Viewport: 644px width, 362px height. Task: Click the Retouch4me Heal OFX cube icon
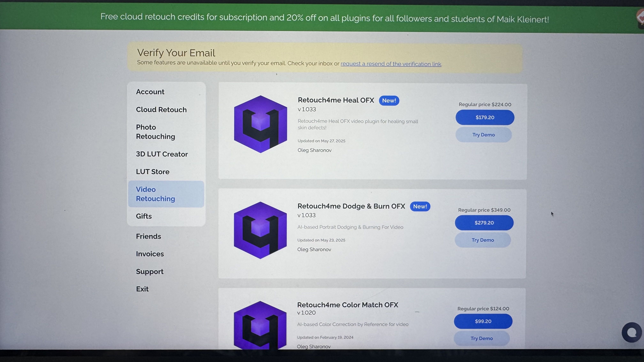[260, 124]
